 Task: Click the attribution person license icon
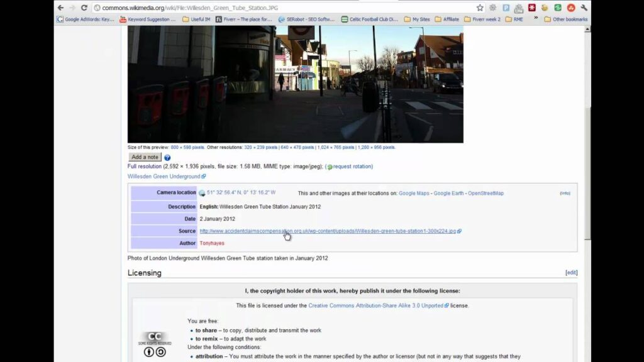148,352
